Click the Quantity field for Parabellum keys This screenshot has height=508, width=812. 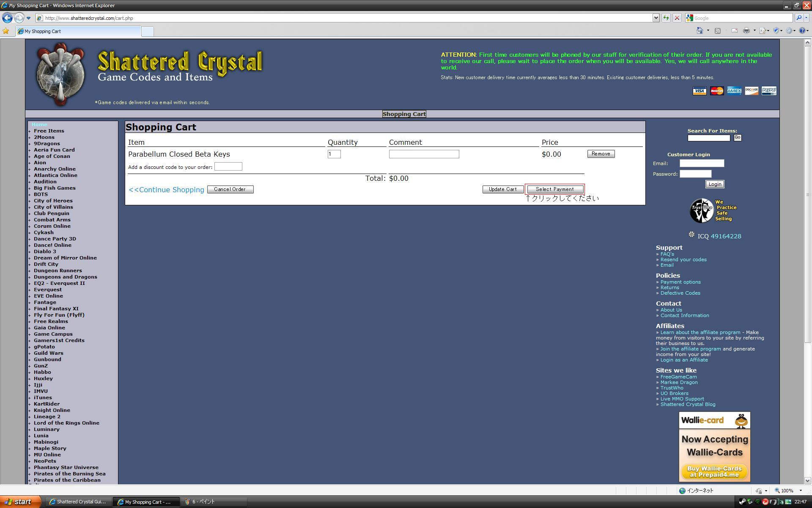point(334,154)
